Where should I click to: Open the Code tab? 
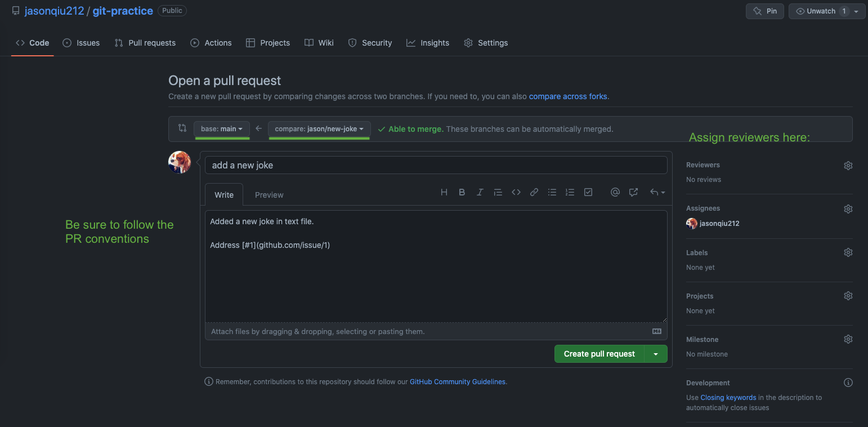(x=33, y=43)
